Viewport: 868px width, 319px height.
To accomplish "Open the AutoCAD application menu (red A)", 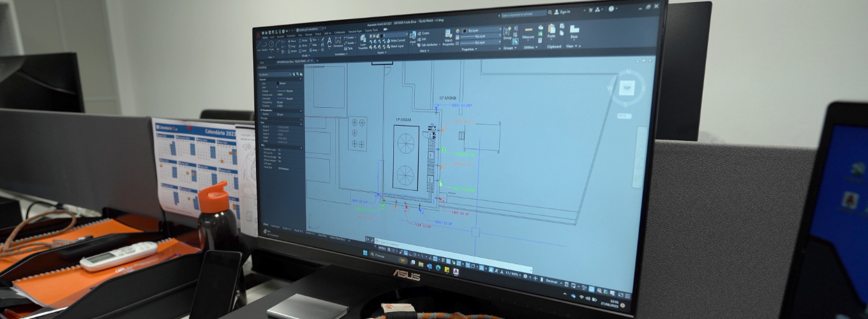I will [258, 35].
